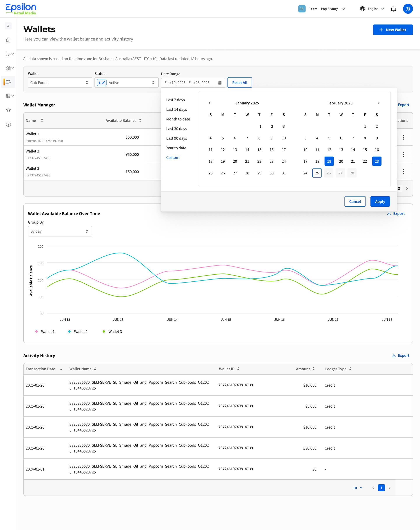Change the Group By option from By day
The height and width of the screenshot is (530, 420).
(x=60, y=231)
